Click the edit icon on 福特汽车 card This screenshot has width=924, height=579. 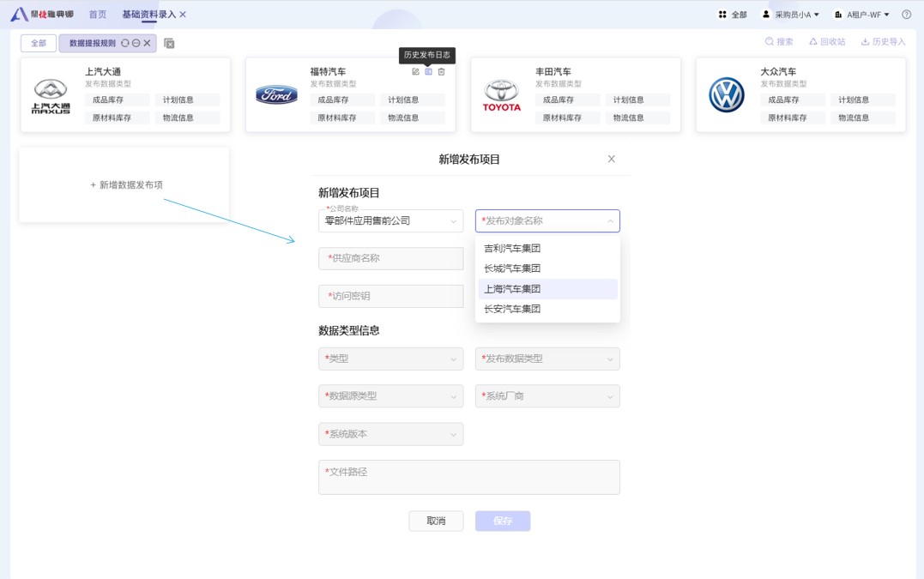(416, 71)
